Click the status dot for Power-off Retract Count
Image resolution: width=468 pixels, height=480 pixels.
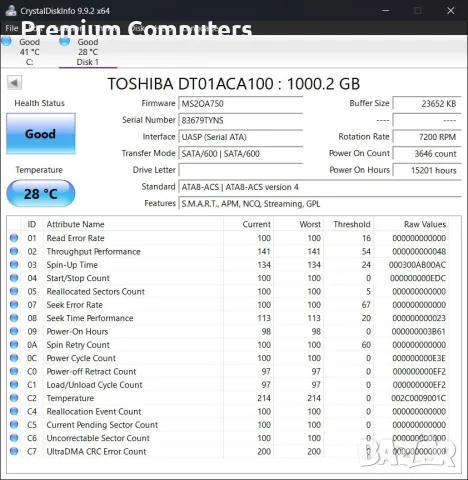[x=14, y=371]
